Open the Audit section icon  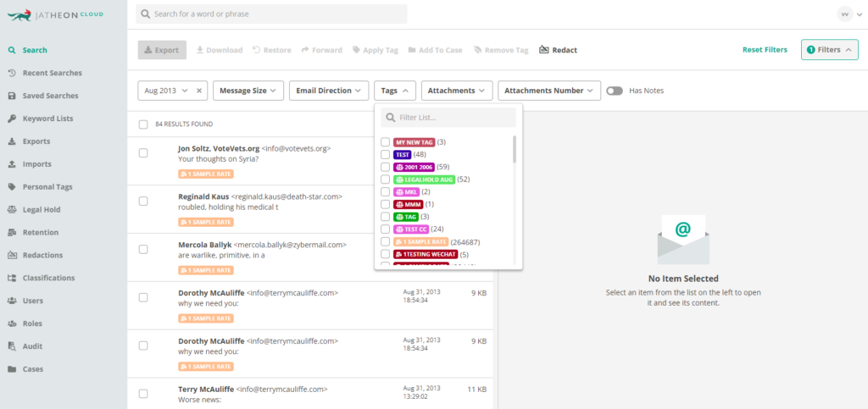click(12, 346)
